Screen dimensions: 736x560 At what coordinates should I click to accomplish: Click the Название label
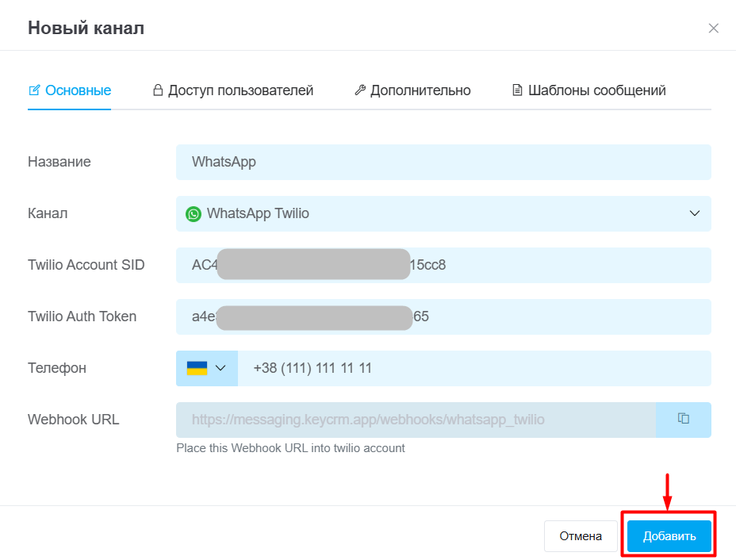59,162
